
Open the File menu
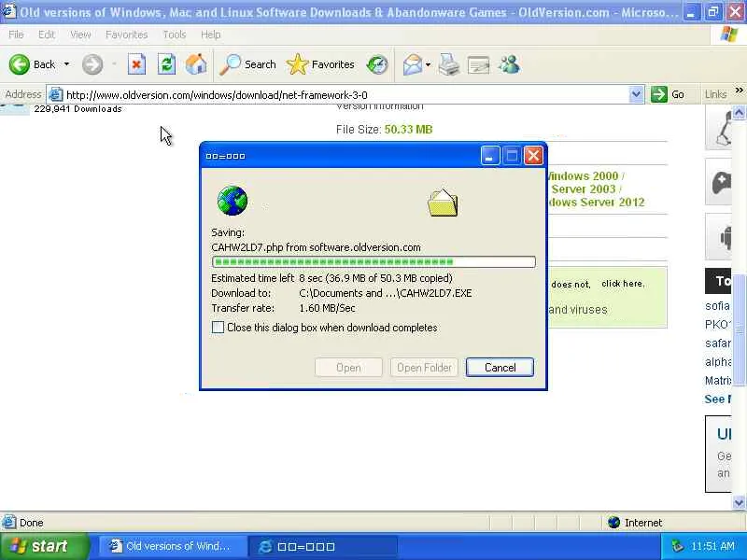[16, 35]
